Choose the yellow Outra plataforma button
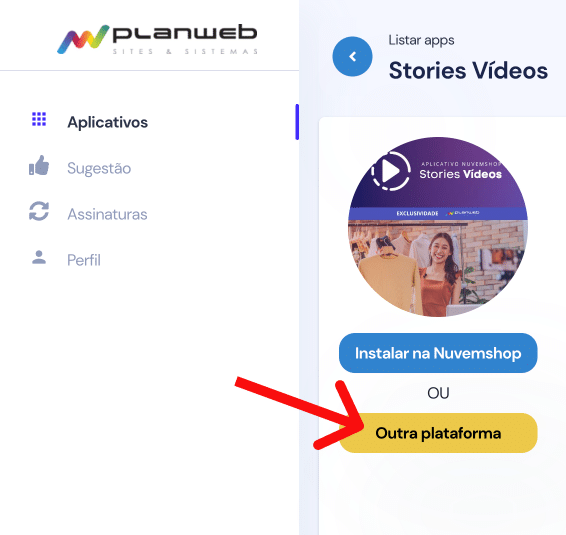 (x=438, y=433)
